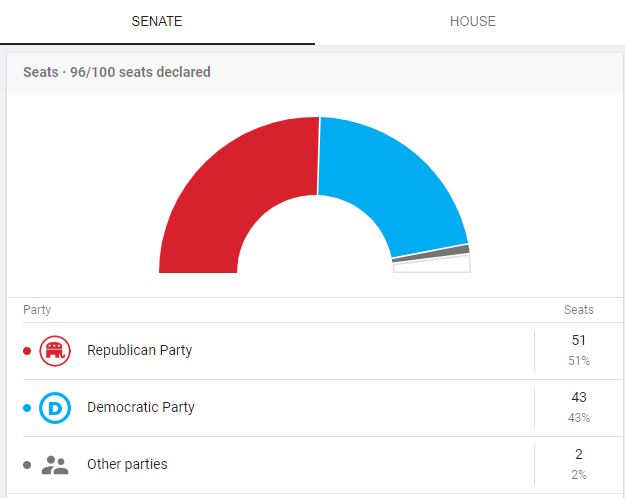Screen dimensions: 625x498
Task: Click the Other parties 2 seats count
Action: [579, 454]
